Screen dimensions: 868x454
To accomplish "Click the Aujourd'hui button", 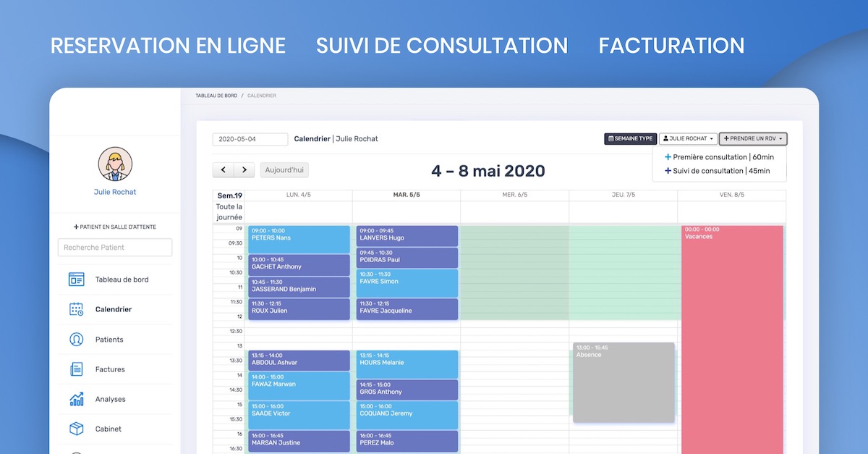I will [x=284, y=170].
